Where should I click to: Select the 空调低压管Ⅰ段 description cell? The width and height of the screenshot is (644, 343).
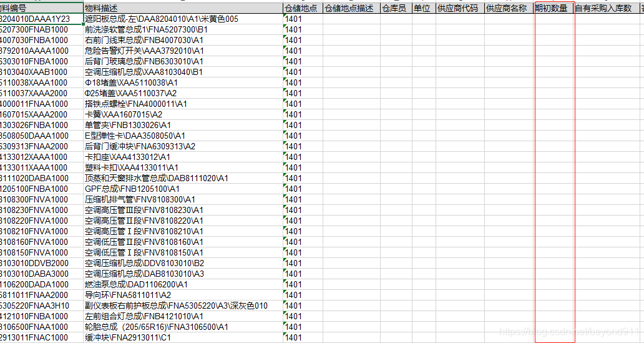[x=183, y=252]
